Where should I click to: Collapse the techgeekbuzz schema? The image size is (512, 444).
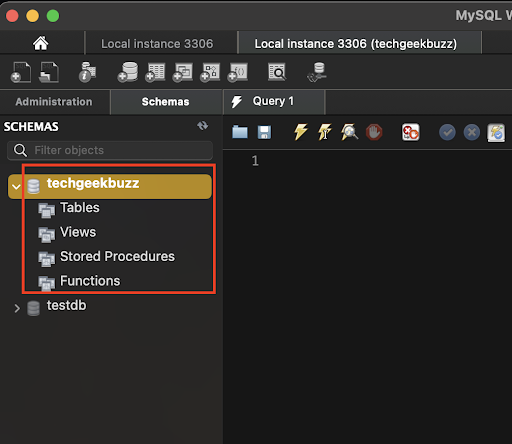coord(16,187)
